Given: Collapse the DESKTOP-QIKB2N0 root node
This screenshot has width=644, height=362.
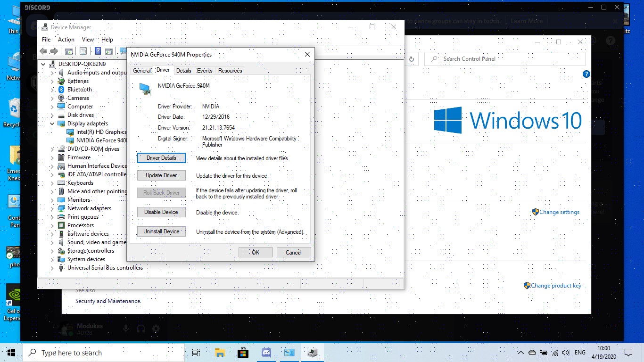Looking at the screenshot, I should pos(44,64).
